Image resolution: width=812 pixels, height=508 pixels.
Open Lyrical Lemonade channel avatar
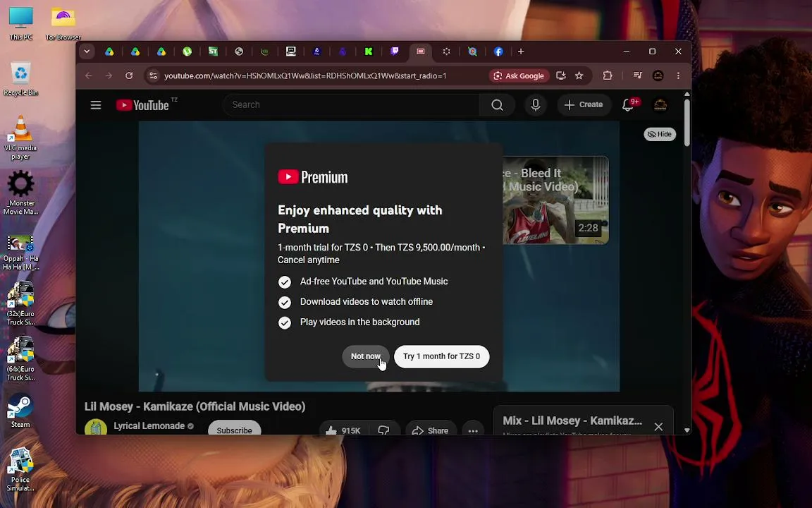tap(96, 427)
